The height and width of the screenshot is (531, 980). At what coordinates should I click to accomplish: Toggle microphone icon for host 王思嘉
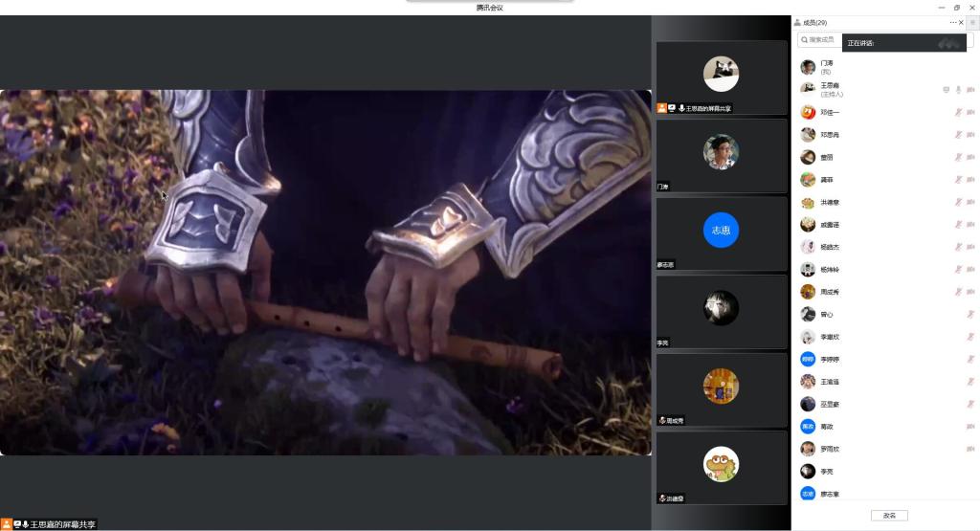[x=958, y=90]
